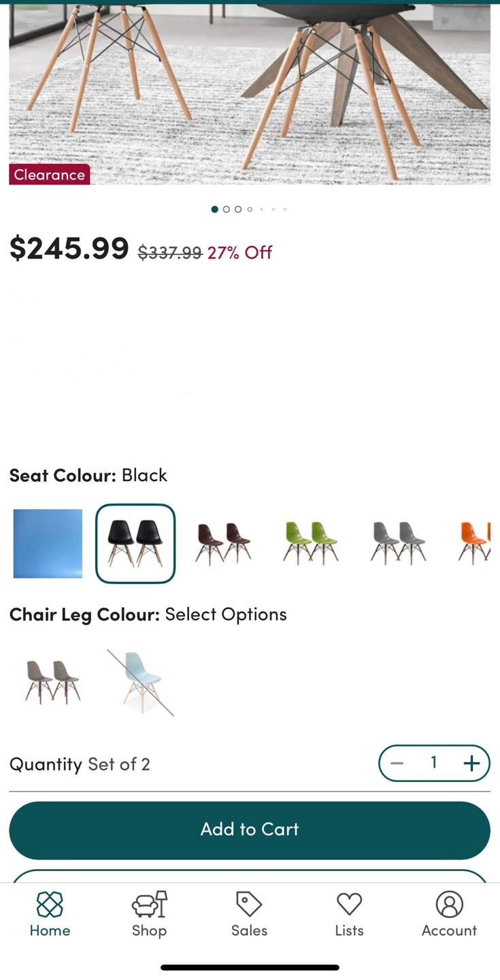Tap the quantity value field
Image resolution: width=500 pixels, height=980 pixels.
[x=434, y=763]
